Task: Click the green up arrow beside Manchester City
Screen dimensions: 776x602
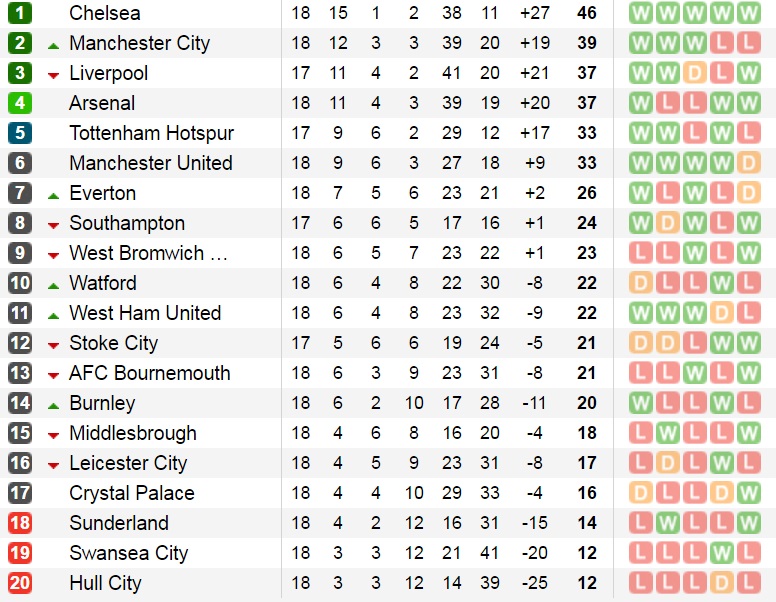Action: coord(53,45)
